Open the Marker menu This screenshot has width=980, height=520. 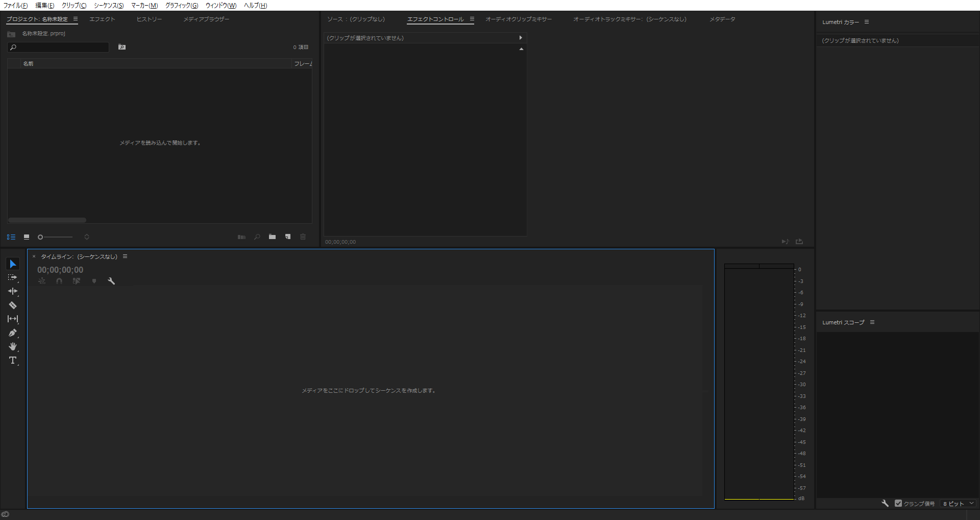[x=144, y=5]
